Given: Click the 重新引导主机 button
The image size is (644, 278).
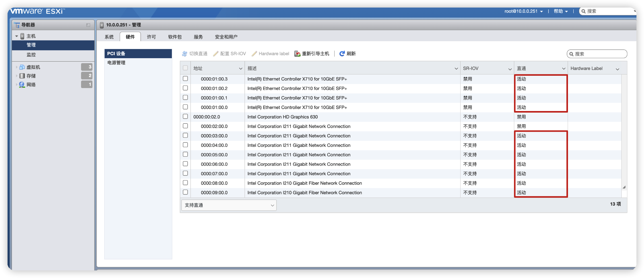Looking at the screenshot, I should (312, 54).
